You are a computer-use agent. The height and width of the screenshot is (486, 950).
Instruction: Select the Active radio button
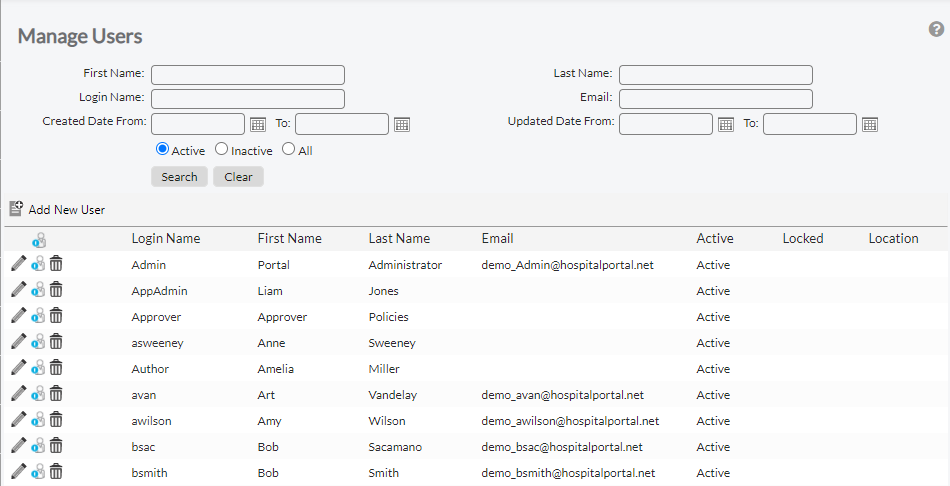click(163, 149)
